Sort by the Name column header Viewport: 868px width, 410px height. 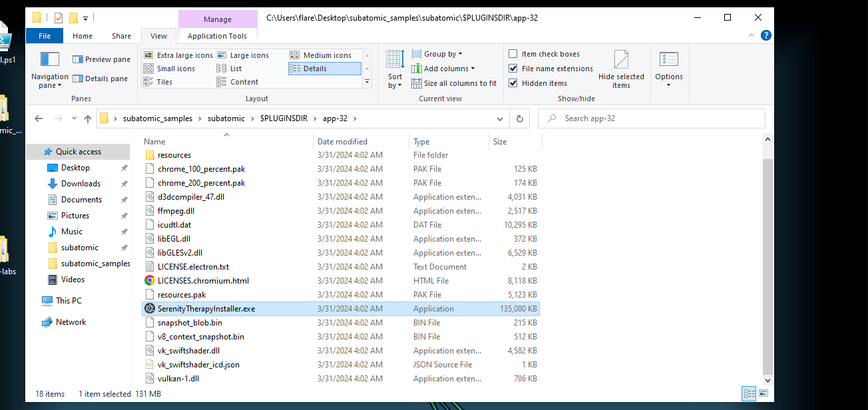point(226,141)
